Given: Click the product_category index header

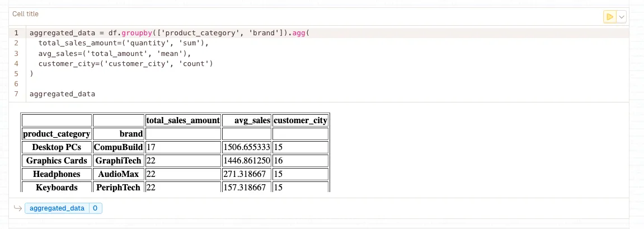Looking at the screenshot, I should click(x=56, y=134).
